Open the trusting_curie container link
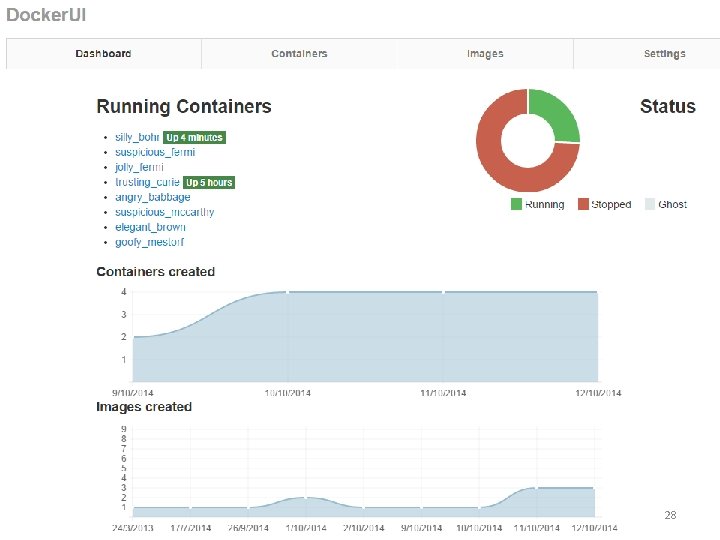 [x=147, y=182]
